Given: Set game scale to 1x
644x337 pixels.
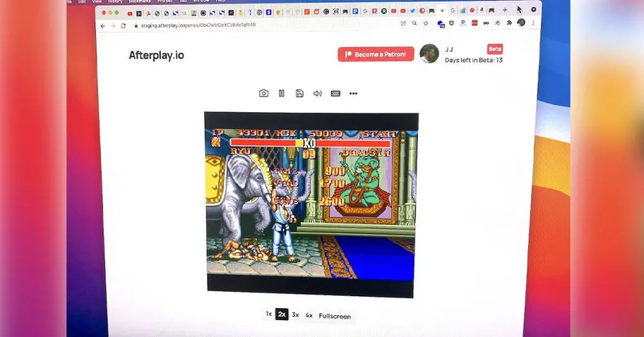Looking at the screenshot, I should point(269,314).
